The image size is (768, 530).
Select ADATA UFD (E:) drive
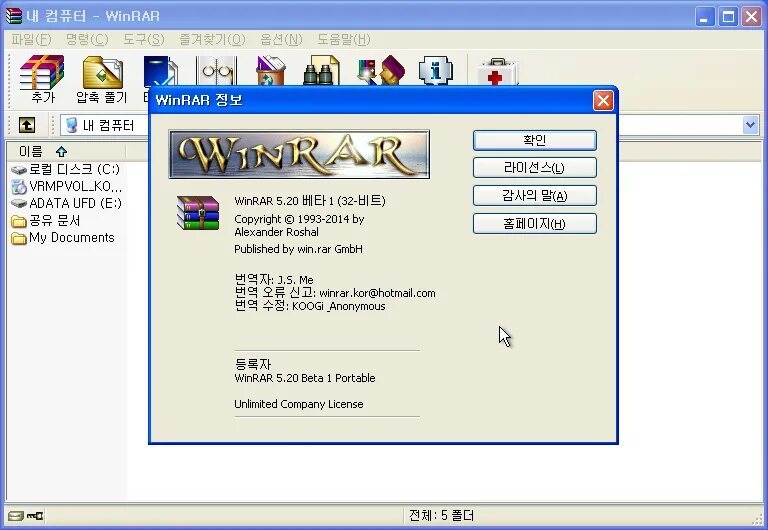click(x=67, y=203)
